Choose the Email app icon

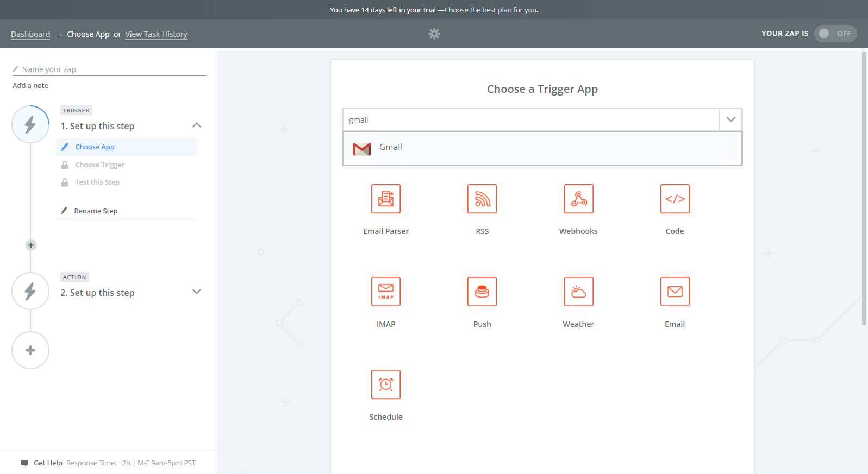pos(675,292)
